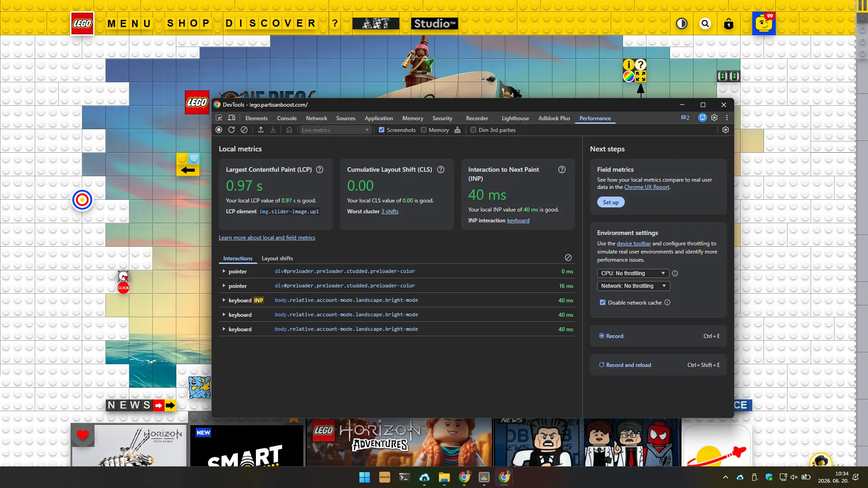The width and height of the screenshot is (868, 488).
Task: Click the home icon in Performance toolbar
Action: tap(289, 130)
